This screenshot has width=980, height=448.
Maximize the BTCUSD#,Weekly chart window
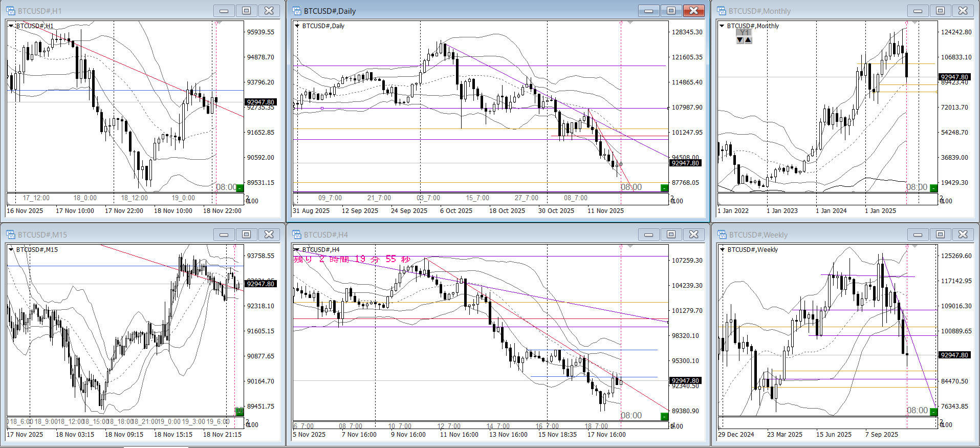pyautogui.click(x=940, y=234)
